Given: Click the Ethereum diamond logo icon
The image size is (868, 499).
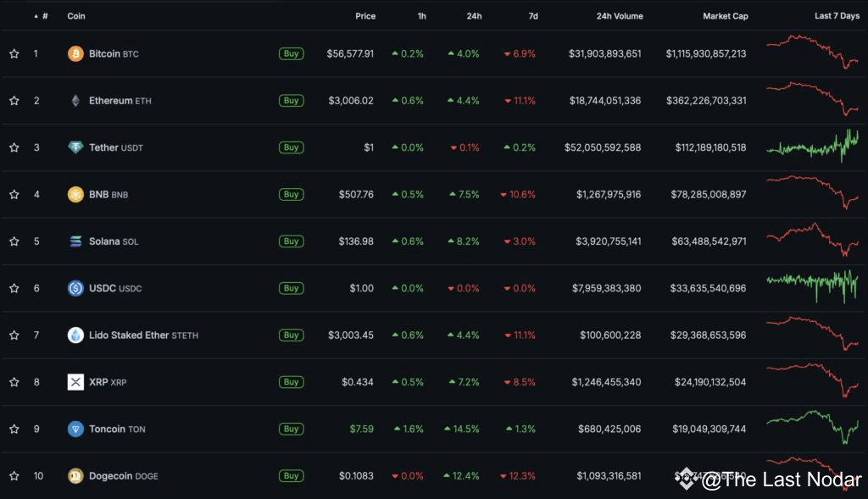Looking at the screenshot, I should (x=75, y=101).
